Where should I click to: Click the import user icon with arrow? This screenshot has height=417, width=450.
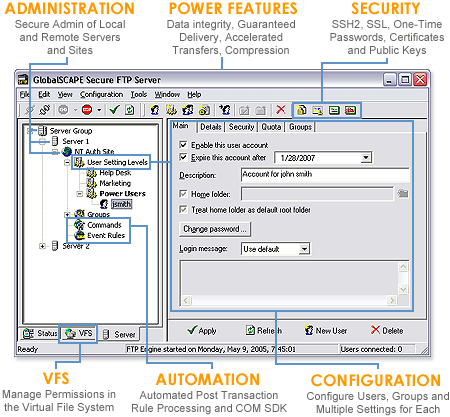coord(225,110)
